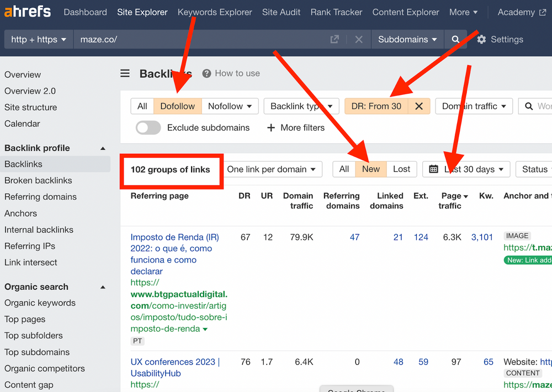Open Overview 2.0 in sidebar
The image size is (552, 392).
click(30, 91)
